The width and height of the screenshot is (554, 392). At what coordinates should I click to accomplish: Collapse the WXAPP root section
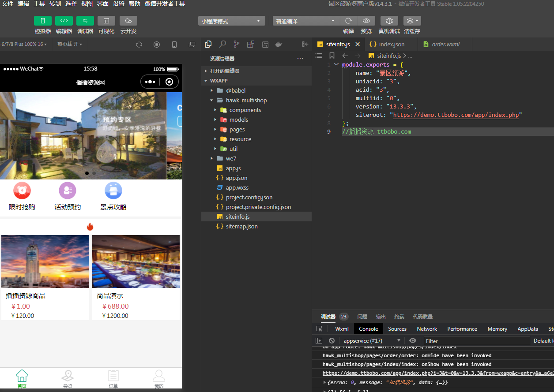click(x=256, y=81)
